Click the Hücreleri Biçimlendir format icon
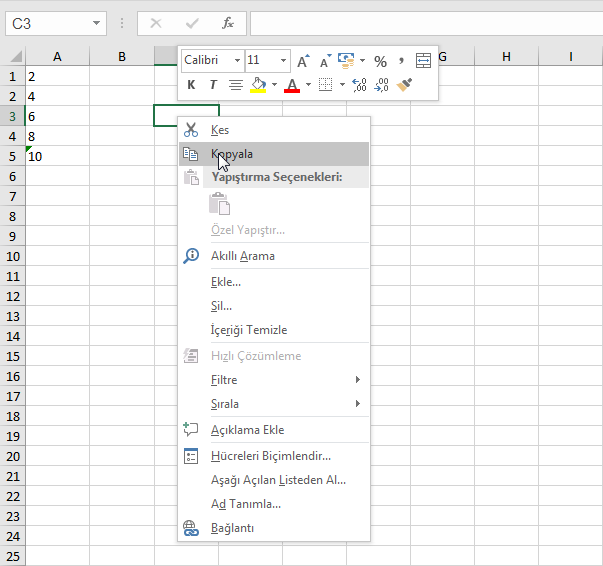 191,456
